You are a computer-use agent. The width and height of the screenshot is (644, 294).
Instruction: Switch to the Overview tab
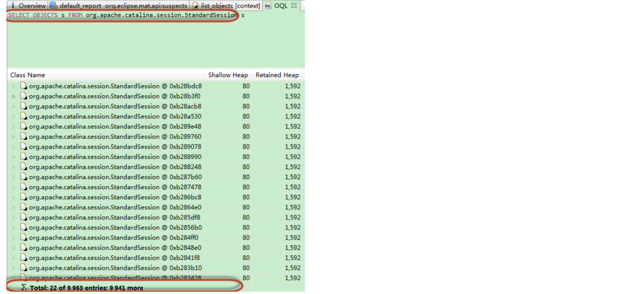pyautogui.click(x=28, y=5)
